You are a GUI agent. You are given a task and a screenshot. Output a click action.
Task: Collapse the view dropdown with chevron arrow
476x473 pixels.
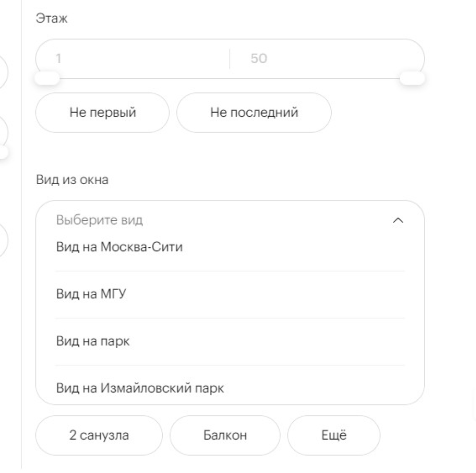coord(399,220)
